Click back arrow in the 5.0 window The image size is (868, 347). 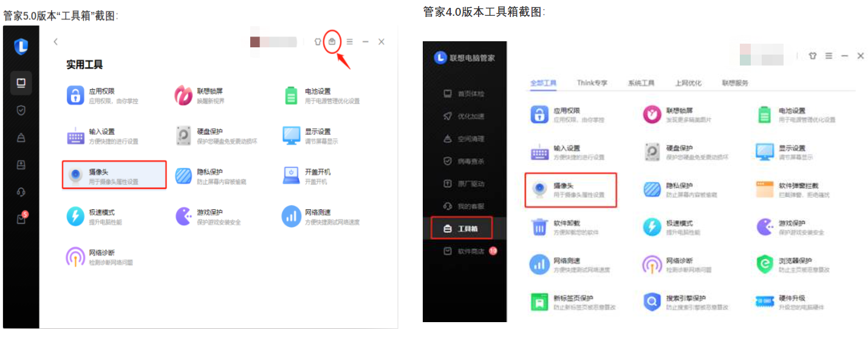(56, 42)
